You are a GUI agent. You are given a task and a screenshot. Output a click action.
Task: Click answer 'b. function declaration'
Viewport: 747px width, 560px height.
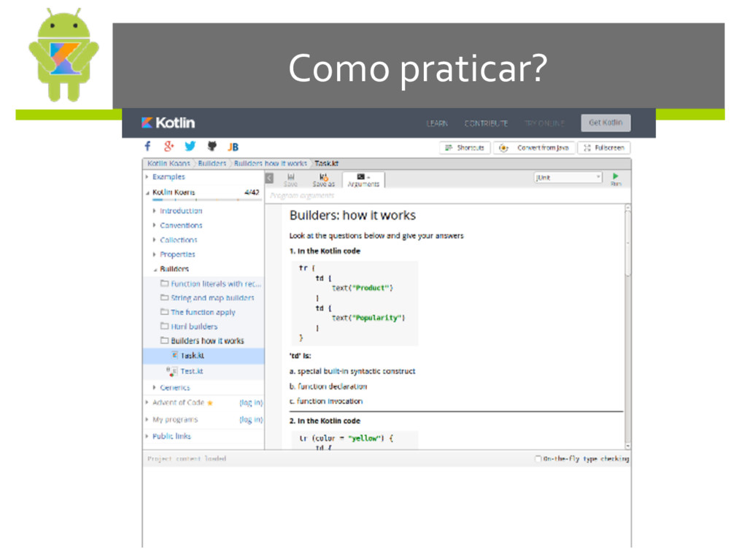pyautogui.click(x=328, y=386)
